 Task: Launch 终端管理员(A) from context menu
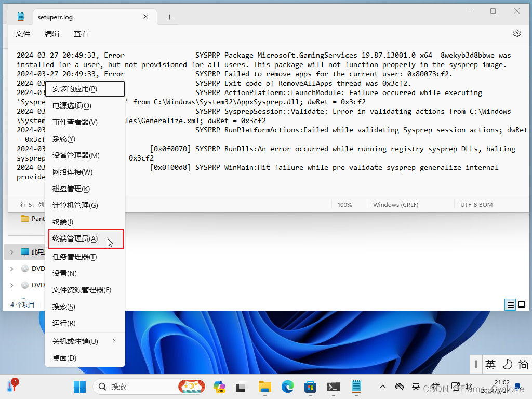pyautogui.click(x=86, y=239)
